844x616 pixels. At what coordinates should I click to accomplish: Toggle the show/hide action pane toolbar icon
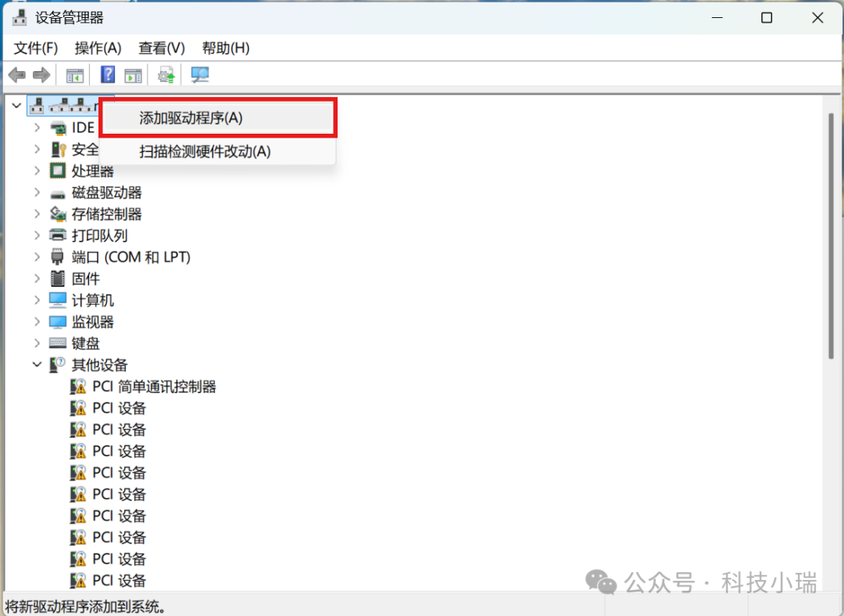point(133,75)
